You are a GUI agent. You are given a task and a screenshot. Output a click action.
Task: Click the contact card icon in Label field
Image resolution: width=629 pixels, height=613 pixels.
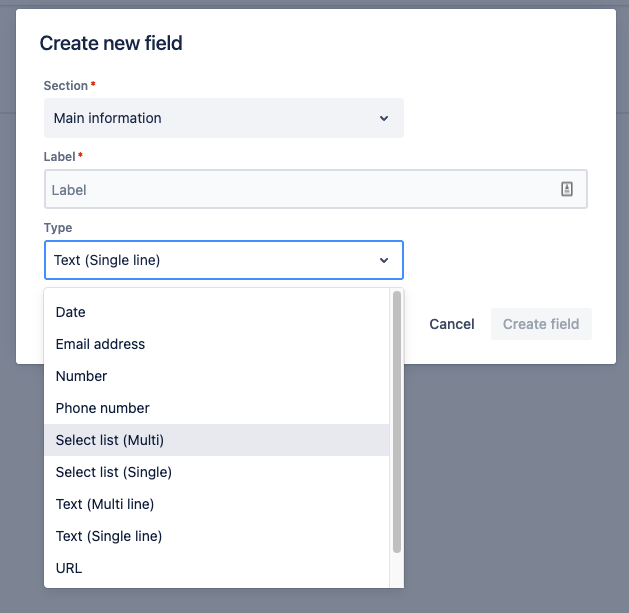click(x=567, y=189)
